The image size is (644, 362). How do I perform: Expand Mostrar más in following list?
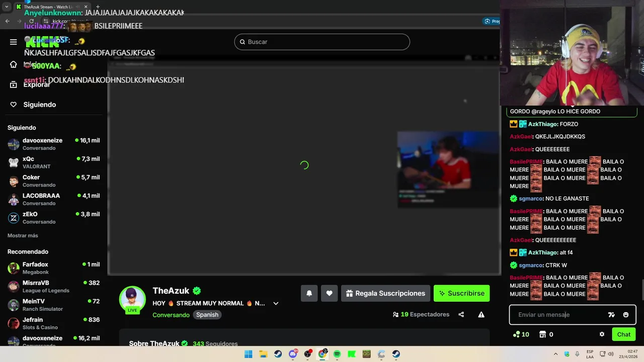(x=23, y=236)
